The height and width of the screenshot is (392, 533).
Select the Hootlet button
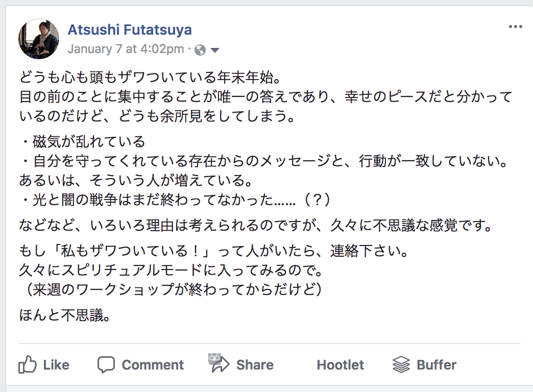pos(340,365)
